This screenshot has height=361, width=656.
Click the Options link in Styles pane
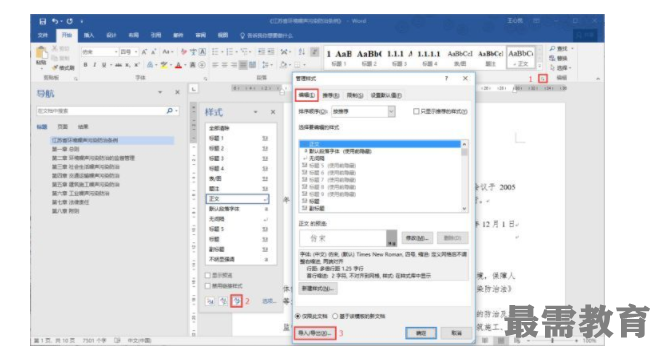[269, 301]
